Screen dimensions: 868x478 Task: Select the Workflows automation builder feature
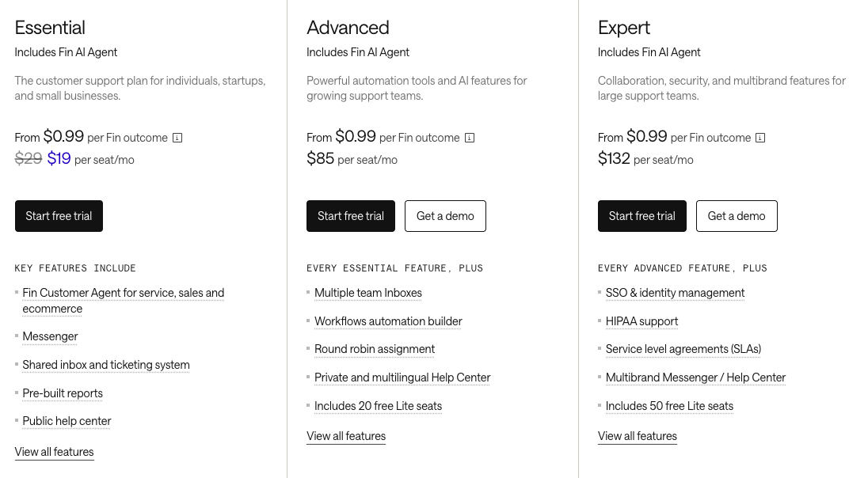388,321
